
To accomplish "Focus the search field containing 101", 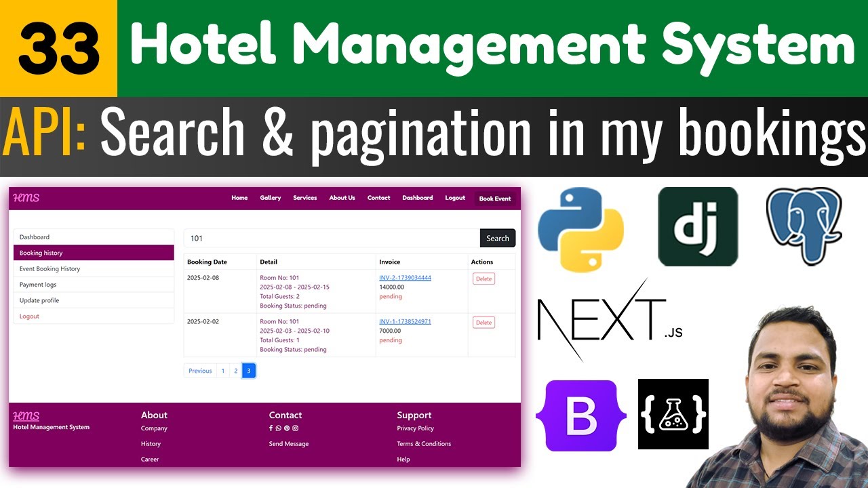I will tap(332, 239).
